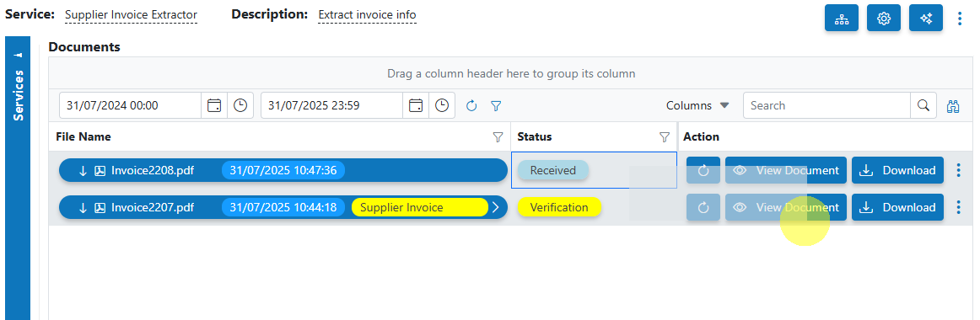This screenshot has width=980, height=320.
Task: Open calendar picker for start date
Action: click(214, 105)
